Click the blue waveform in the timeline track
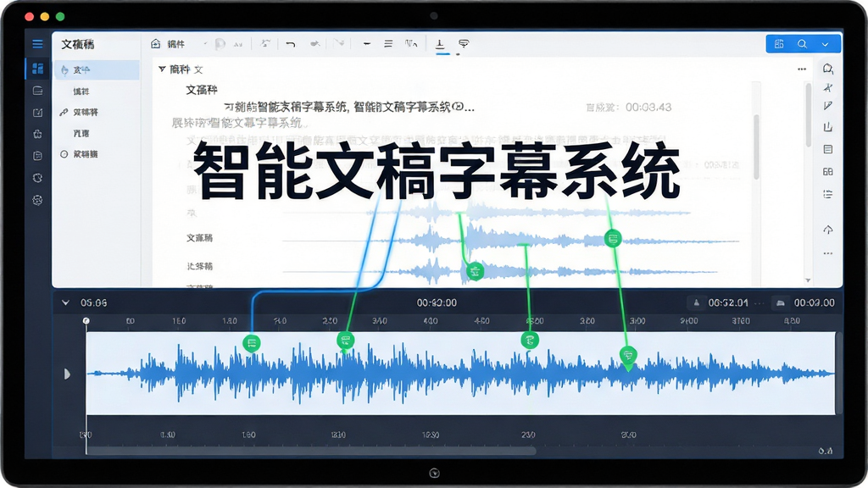This screenshot has height=488, width=868. click(460, 374)
